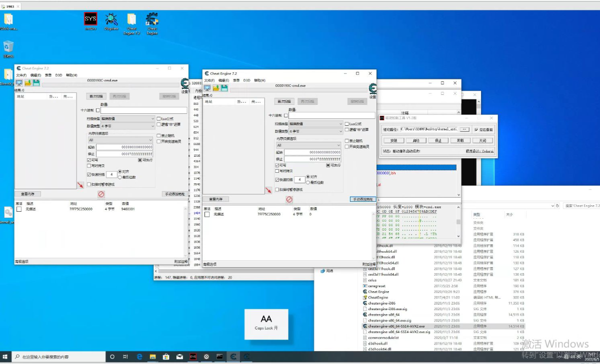600x364 pixels.
Task: Select Cheat Engine 7.2 folder desktop icon
Action: tap(131, 23)
